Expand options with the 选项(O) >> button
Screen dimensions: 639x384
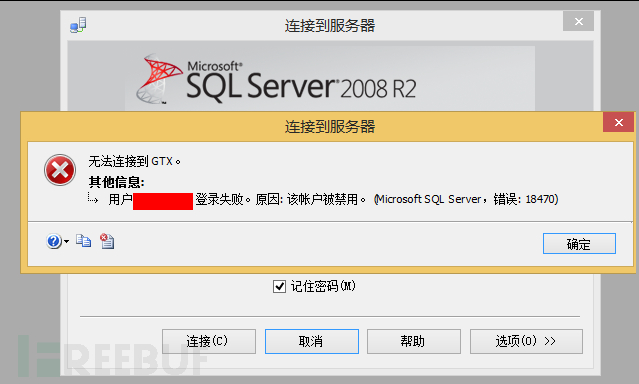[526, 341]
